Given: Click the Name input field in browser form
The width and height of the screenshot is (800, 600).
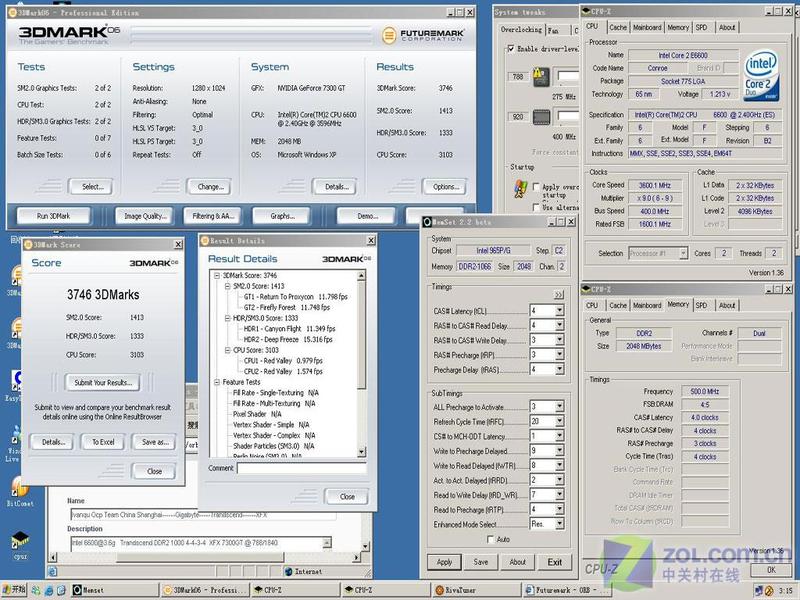Looking at the screenshot, I should pyautogui.click(x=203, y=515).
